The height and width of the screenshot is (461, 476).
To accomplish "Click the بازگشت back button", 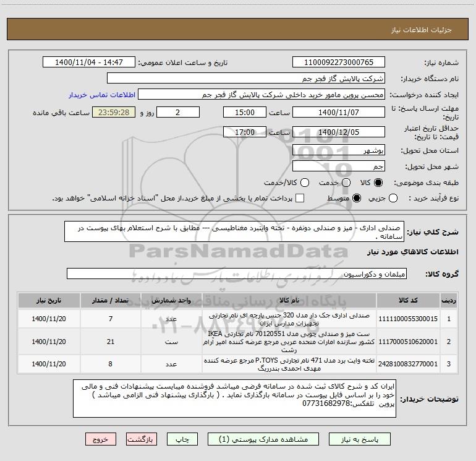I will click(x=142, y=439).
